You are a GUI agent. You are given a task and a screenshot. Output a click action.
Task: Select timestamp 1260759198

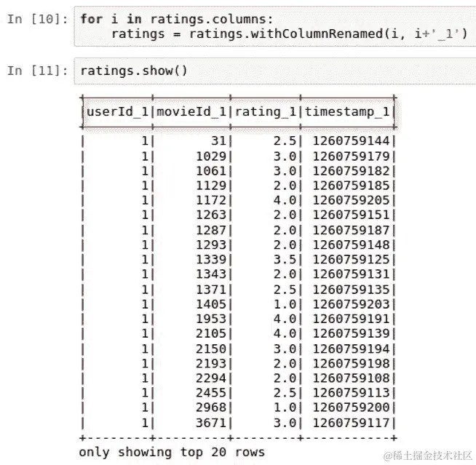tap(352, 363)
